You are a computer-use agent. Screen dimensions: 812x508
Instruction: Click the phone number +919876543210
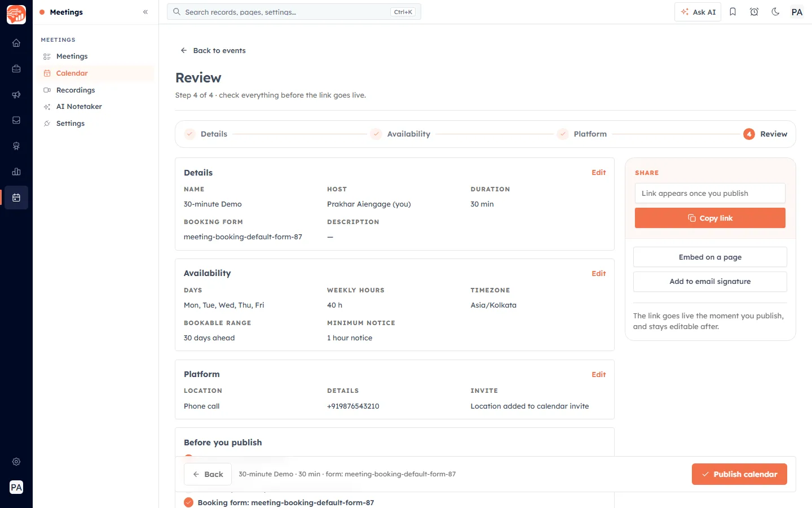[353, 406]
